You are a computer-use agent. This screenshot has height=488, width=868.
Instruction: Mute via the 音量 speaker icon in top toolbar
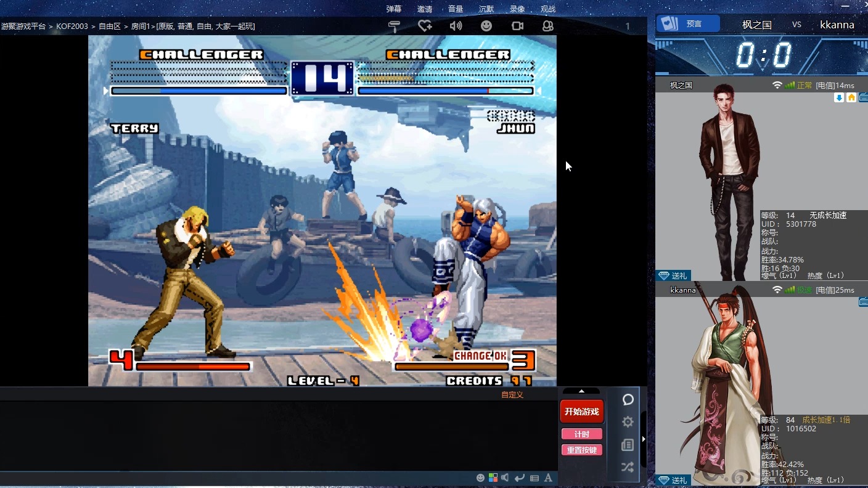click(456, 26)
